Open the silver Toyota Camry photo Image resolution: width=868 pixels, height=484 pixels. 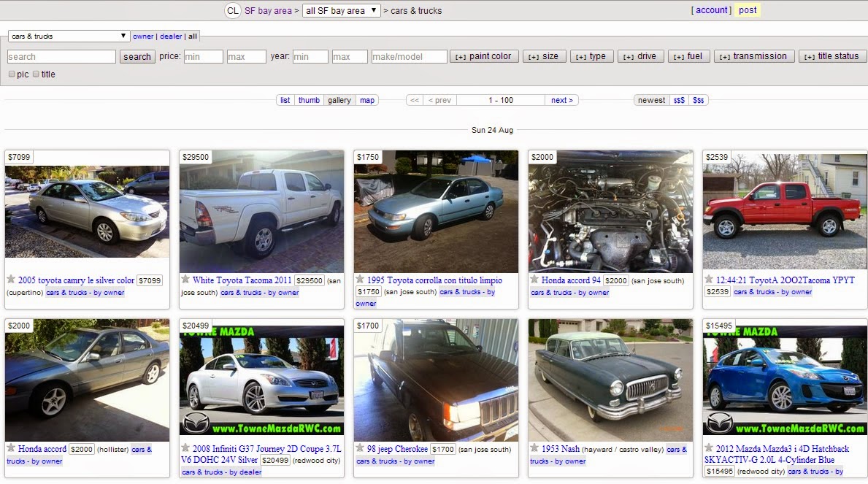87,211
